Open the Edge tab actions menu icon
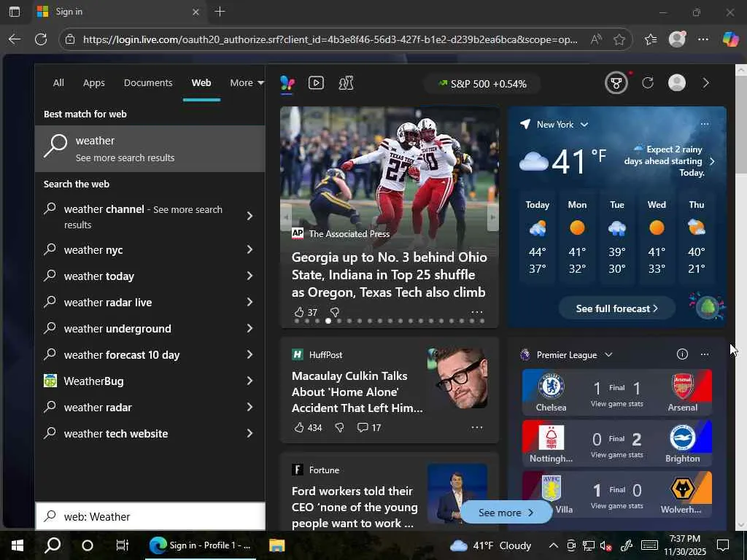 (x=15, y=12)
